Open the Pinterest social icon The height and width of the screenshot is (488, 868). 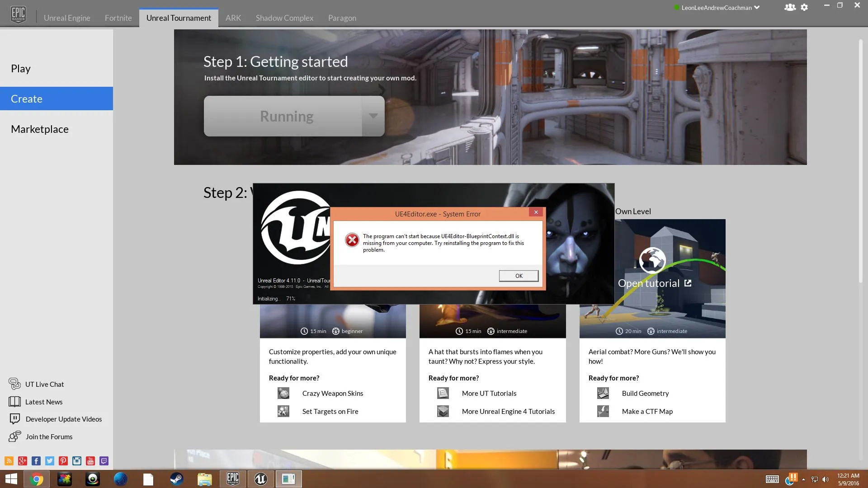tap(63, 461)
